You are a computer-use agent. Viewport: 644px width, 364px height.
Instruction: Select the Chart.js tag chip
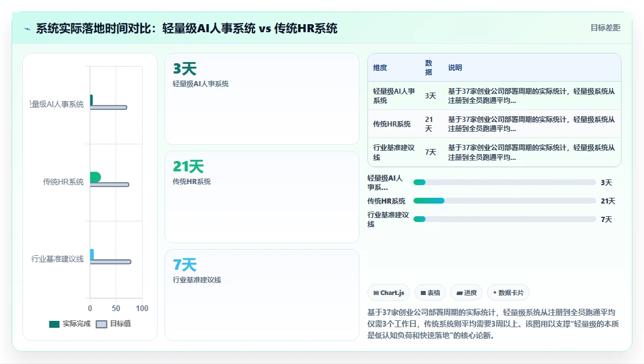(x=389, y=293)
